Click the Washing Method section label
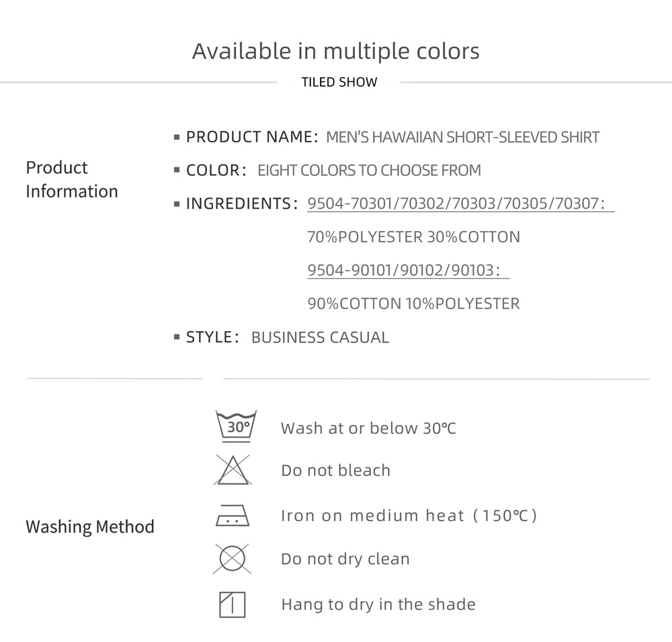 tap(89, 526)
